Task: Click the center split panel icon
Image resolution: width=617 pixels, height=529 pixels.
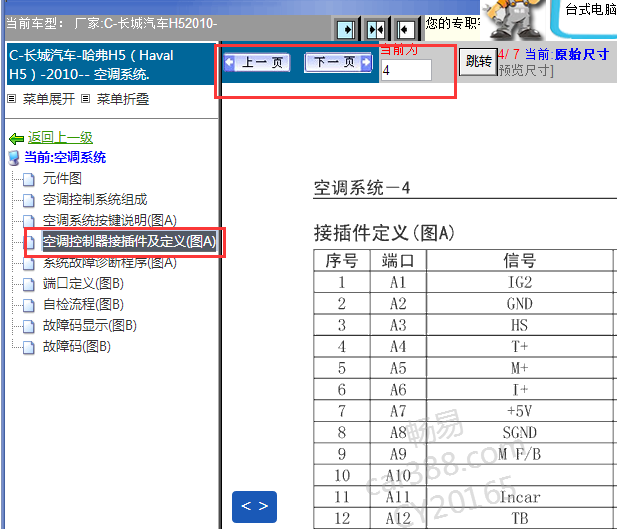Action: [376, 30]
